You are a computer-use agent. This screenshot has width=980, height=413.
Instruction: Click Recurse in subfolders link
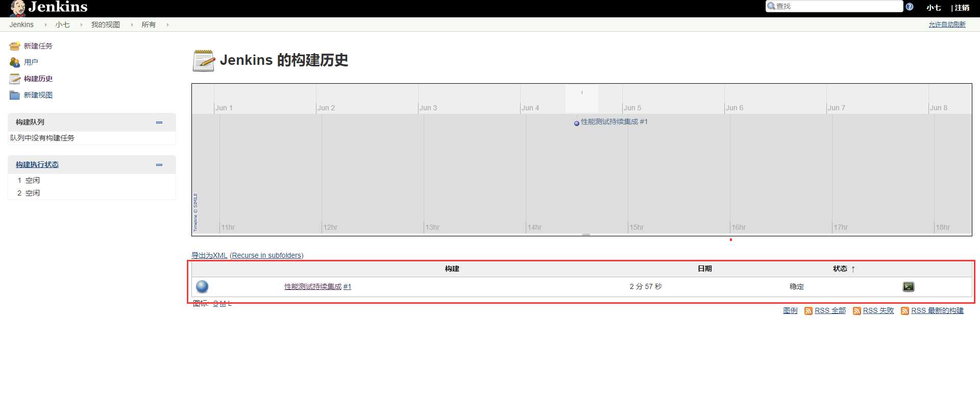266,255
